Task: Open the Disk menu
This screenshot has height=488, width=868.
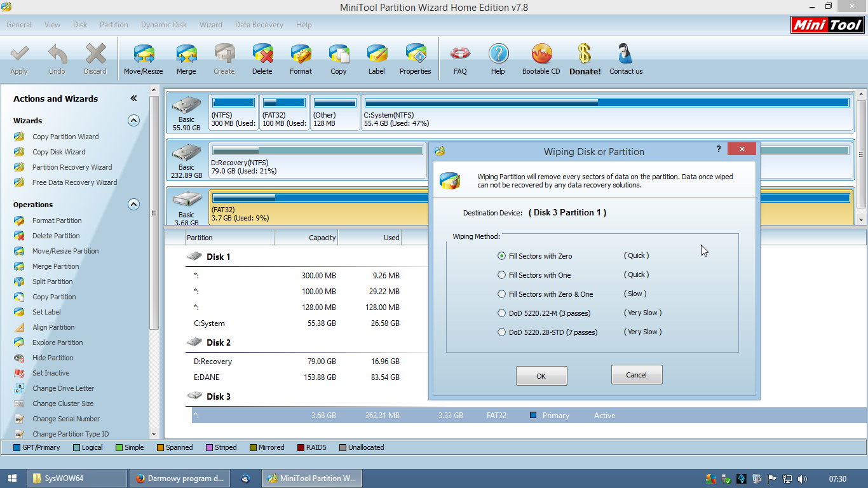Action: click(x=80, y=25)
